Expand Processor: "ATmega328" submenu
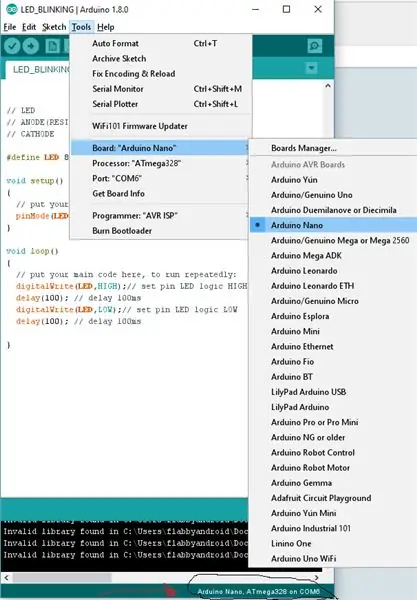This screenshot has width=417, height=600. pos(161,163)
